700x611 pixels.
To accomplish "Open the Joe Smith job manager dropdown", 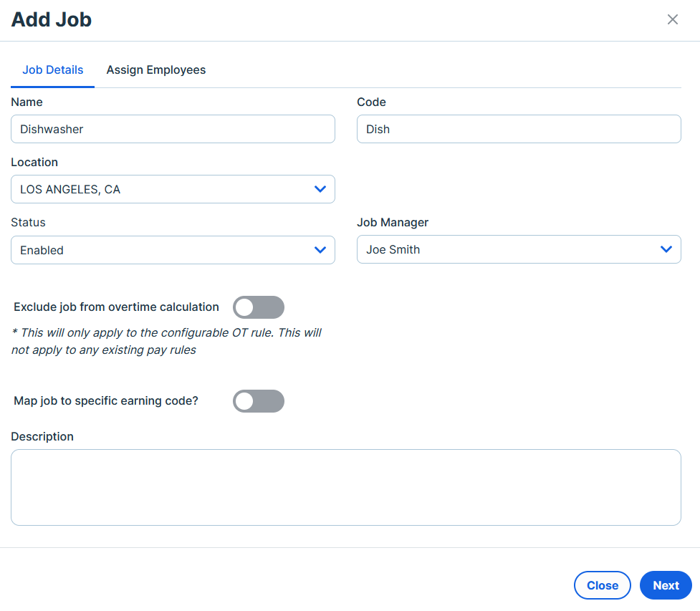I will tap(519, 249).
